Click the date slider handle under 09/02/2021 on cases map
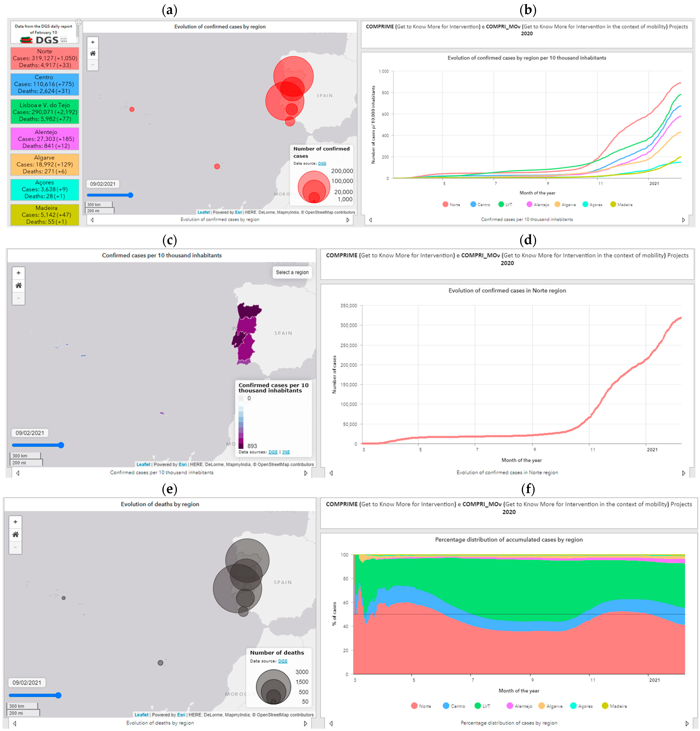700x731 pixels. 130,195
